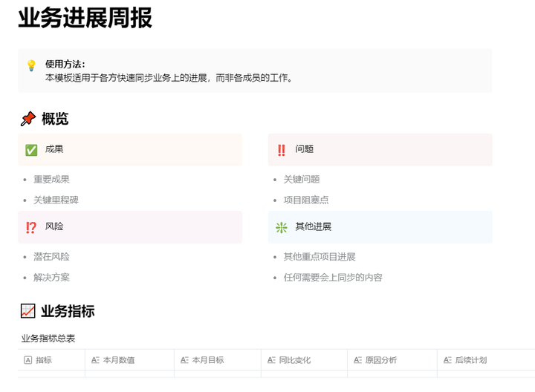Click the 项目阻塞点 bullet item
This screenshot has width=535, height=392.
click(x=306, y=200)
